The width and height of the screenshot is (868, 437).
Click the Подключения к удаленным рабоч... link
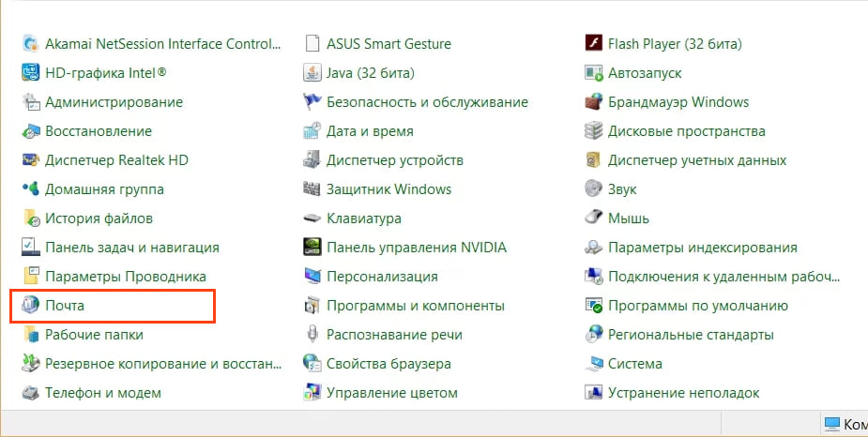pos(724,276)
